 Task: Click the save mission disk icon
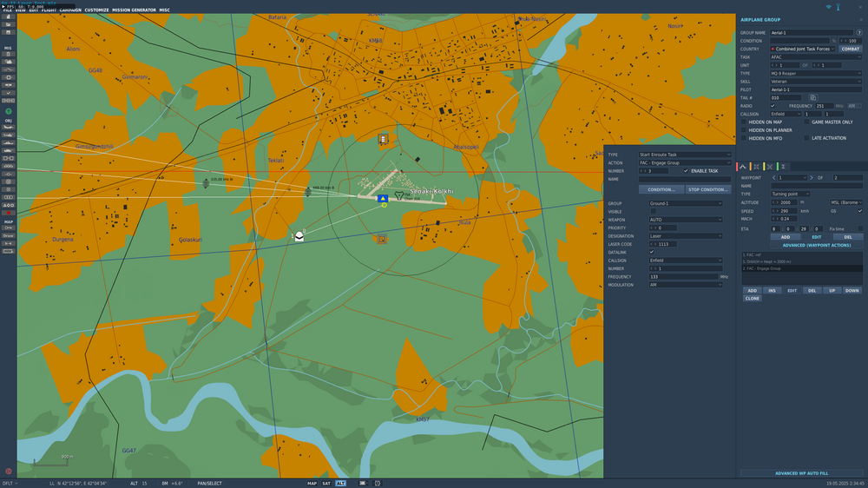point(9,33)
